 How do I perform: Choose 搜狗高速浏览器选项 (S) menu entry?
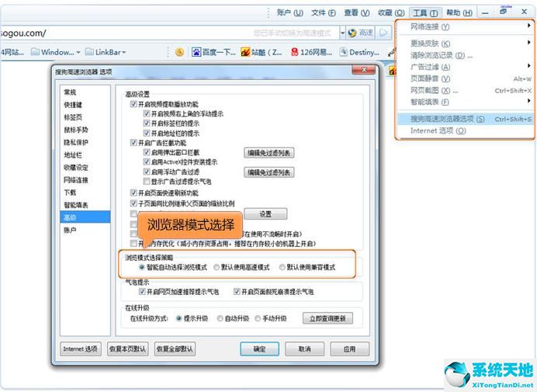pos(464,119)
